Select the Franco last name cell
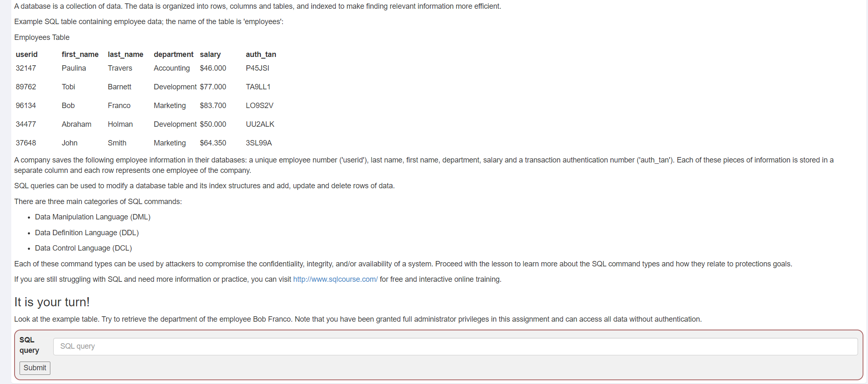868x384 pixels. [x=119, y=106]
